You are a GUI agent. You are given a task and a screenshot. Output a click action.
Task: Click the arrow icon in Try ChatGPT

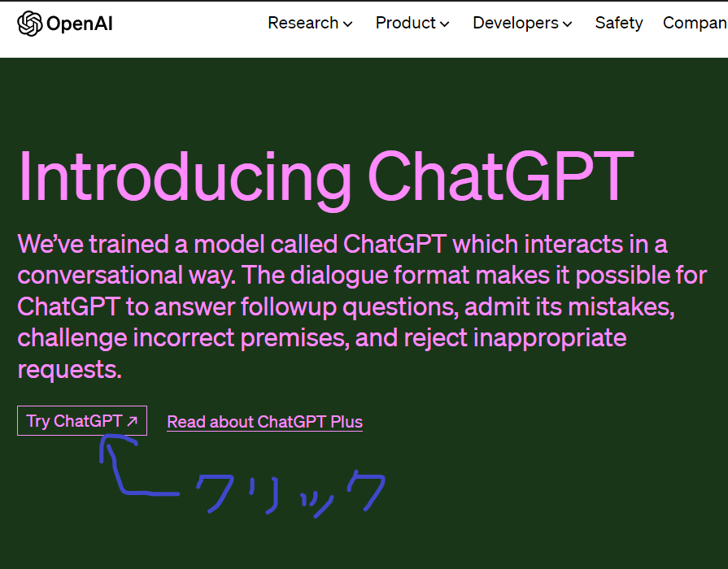(133, 421)
